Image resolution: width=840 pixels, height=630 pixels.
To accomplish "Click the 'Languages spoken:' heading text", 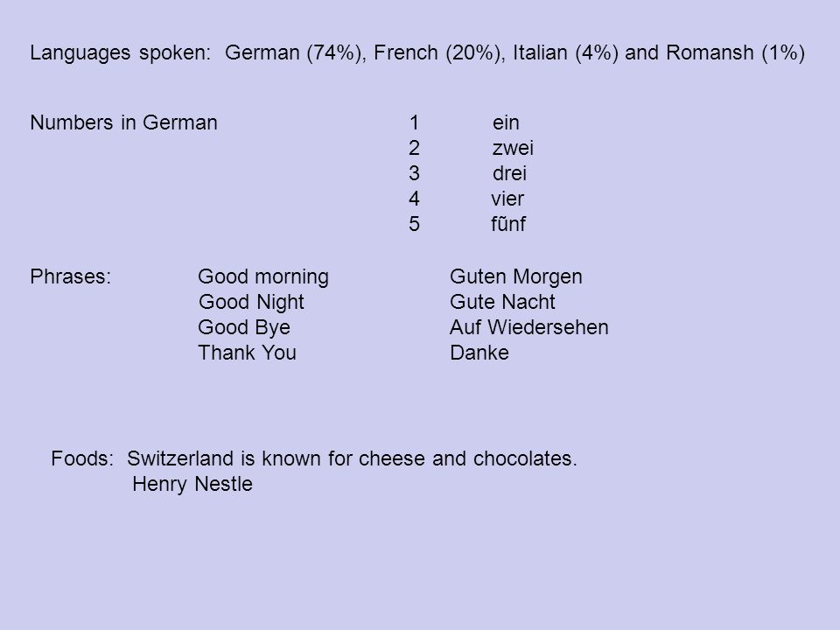I will (121, 53).
